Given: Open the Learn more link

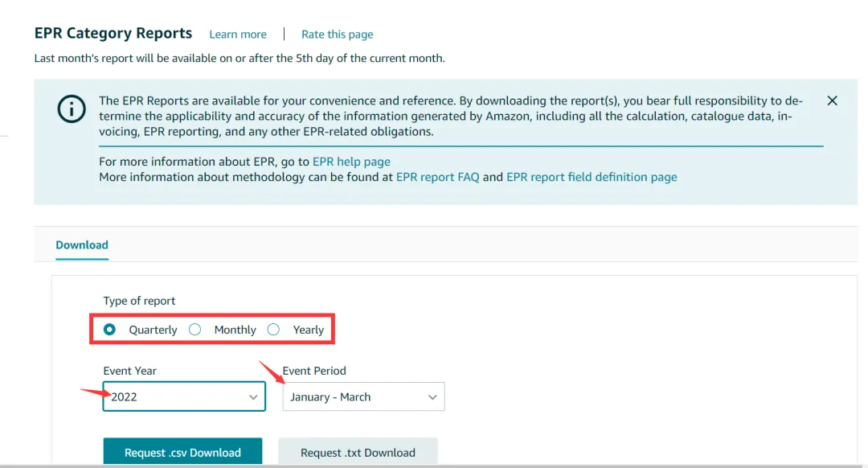Looking at the screenshot, I should (x=237, y=35).
